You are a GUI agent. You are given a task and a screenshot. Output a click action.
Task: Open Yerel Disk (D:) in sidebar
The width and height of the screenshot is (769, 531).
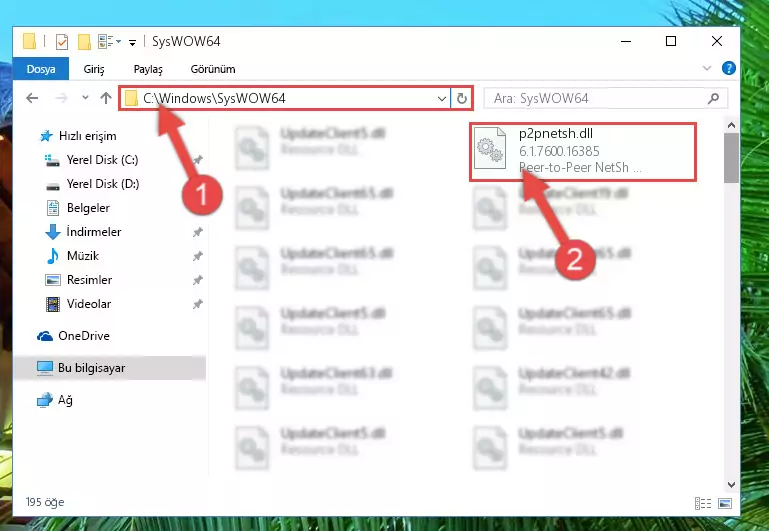[x=92, y=184]
